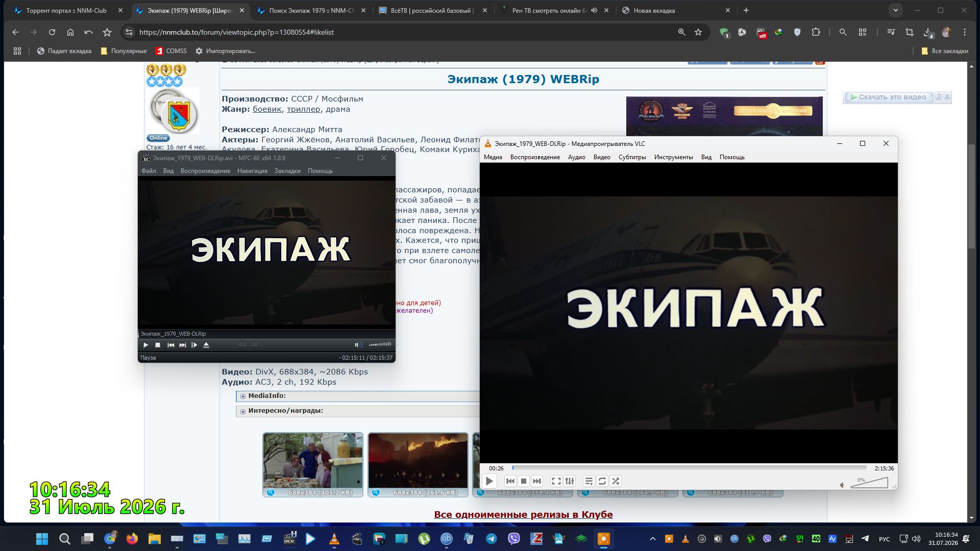
Task: Show the VLC playlist
Action: coord(589,481)
